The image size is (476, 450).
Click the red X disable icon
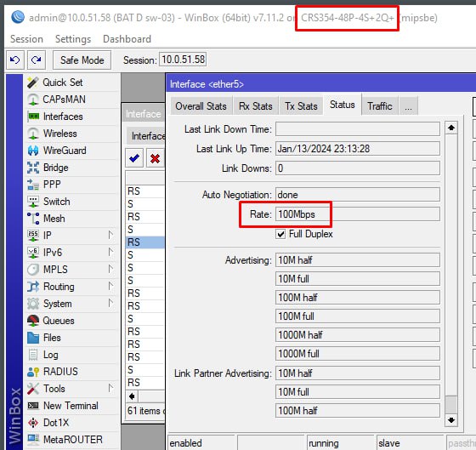(x=155, y=158)
